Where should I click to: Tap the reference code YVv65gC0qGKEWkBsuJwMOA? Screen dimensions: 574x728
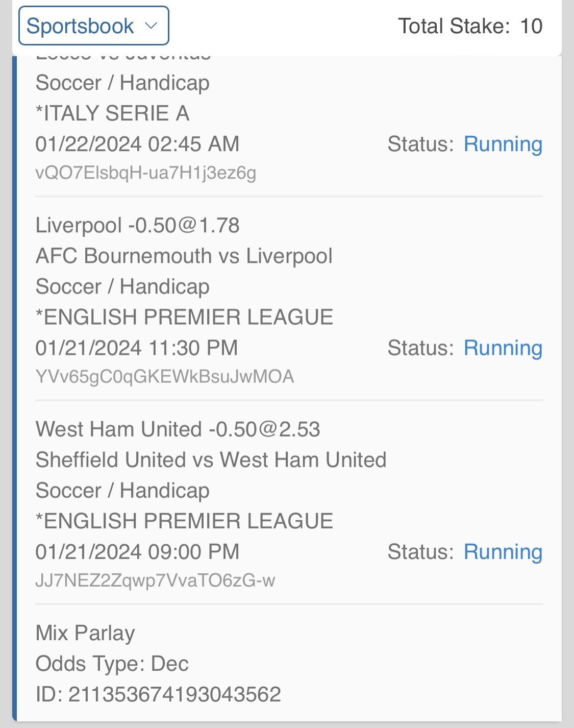(x=164, y=377)
